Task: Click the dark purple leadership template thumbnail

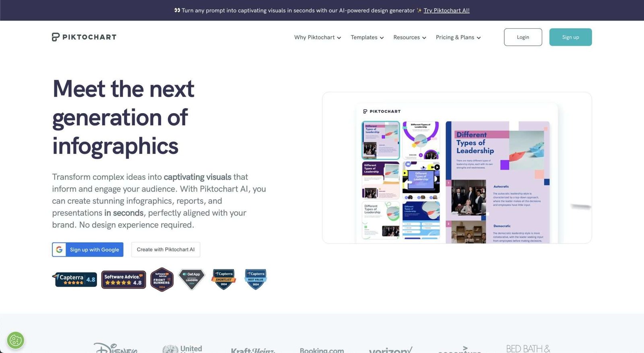Action: [381, 181]
